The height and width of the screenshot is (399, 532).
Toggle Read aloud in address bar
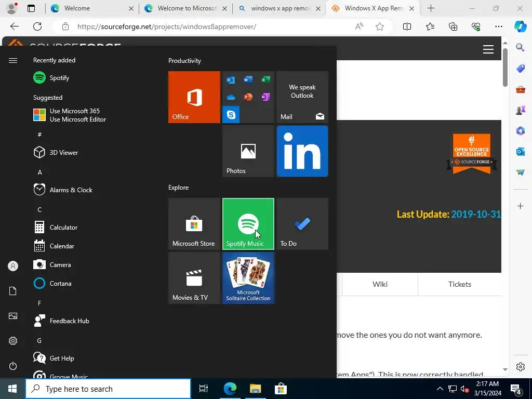click(359, 26)
